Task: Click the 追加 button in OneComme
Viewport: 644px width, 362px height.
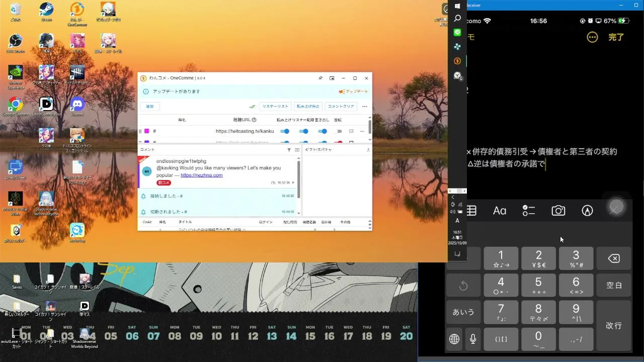Action: point(150,107)
